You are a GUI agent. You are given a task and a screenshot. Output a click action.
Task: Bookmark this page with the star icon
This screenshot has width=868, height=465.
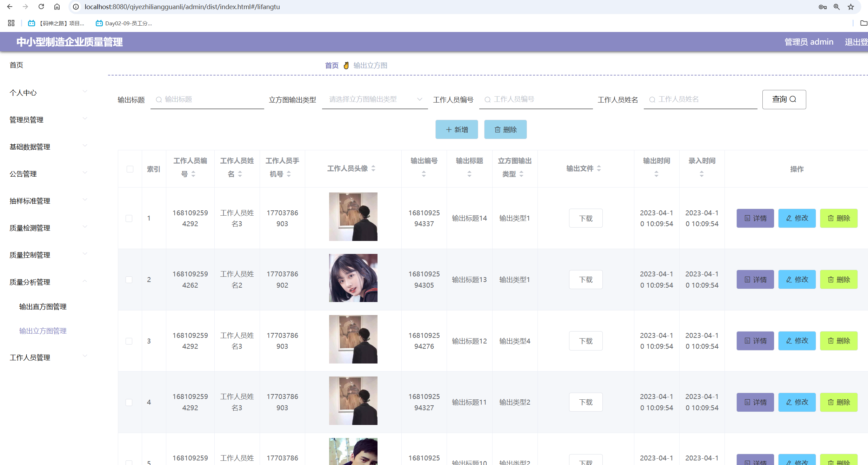(x=851, y=7)
